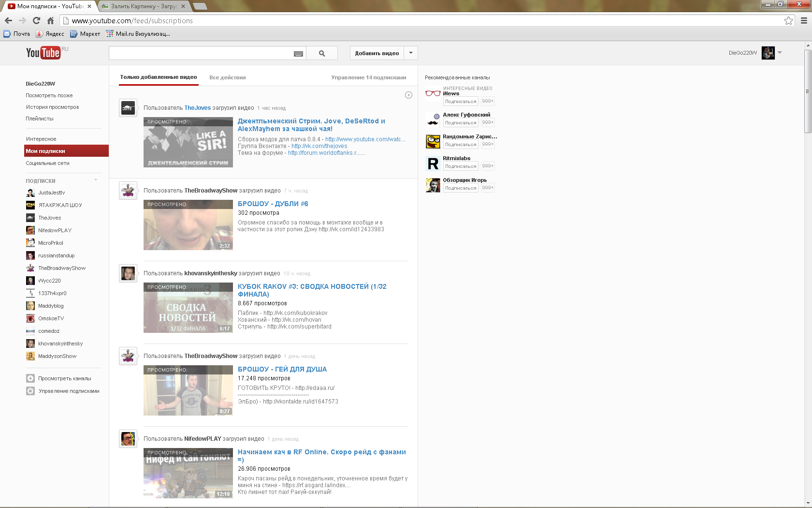Click the YouTube logo

[x=43, y=53]
